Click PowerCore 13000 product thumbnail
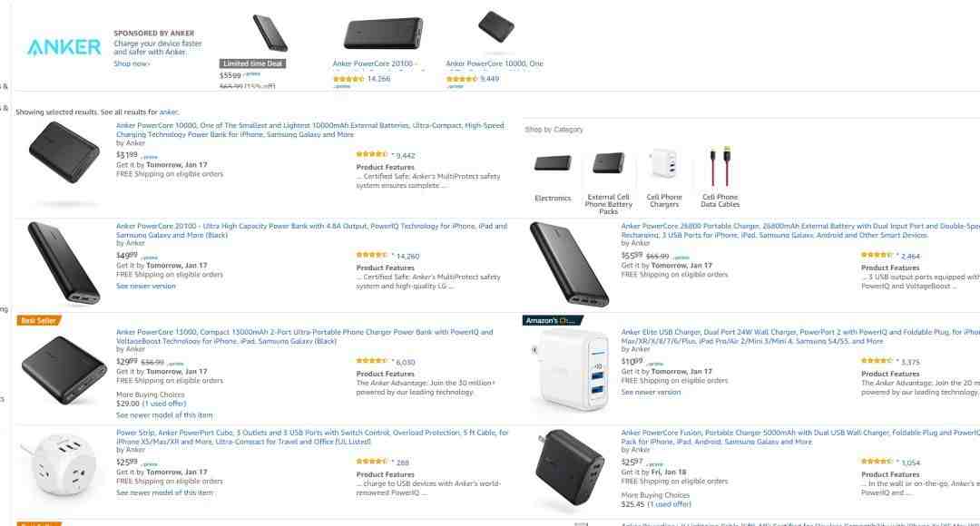The height and width of the screenshot is (526, 980). [64, 370]
